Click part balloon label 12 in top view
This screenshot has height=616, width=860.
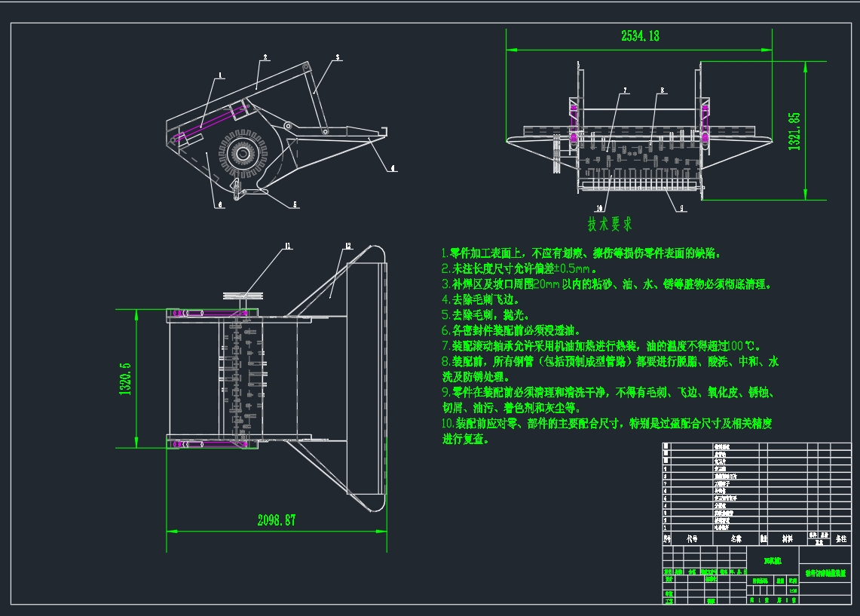(347, 247)
